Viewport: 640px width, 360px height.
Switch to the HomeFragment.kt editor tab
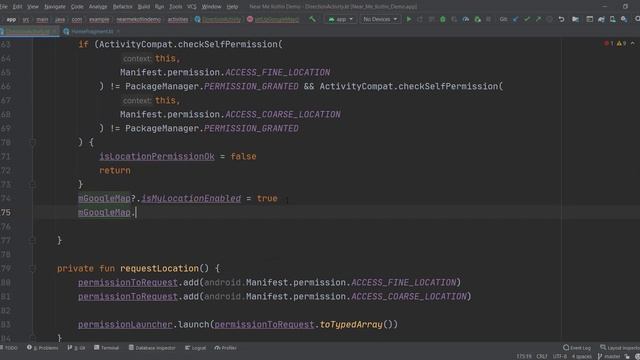(92, 31)
